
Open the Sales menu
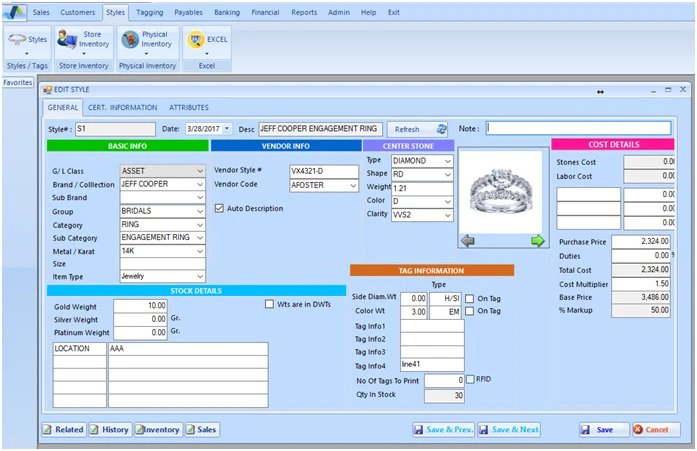coord(41,12)
